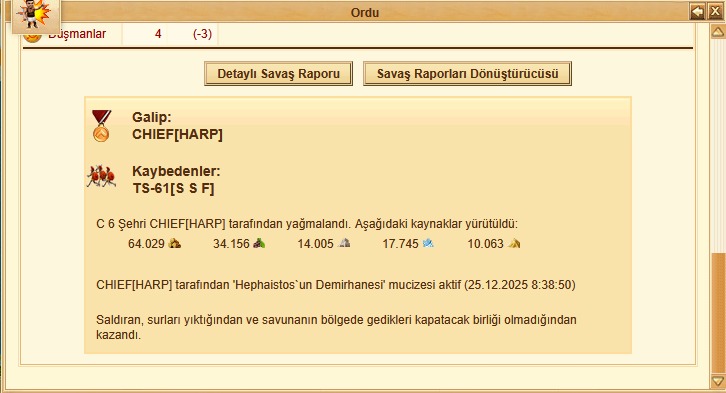The width and height of the screenshot is (726, 393).
Task: Click the 17.745 looted amount
Action: tap(401, 244)
